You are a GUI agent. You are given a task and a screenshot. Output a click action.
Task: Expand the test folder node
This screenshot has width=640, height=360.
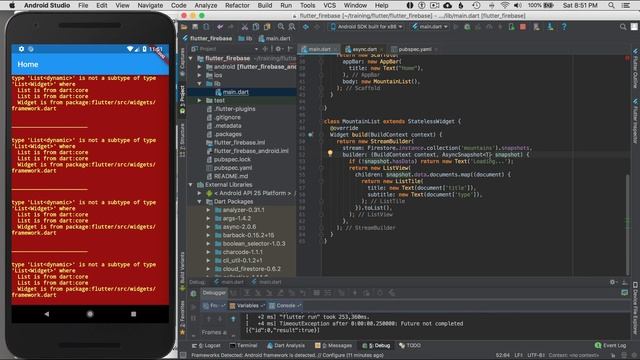pos(199,100)
